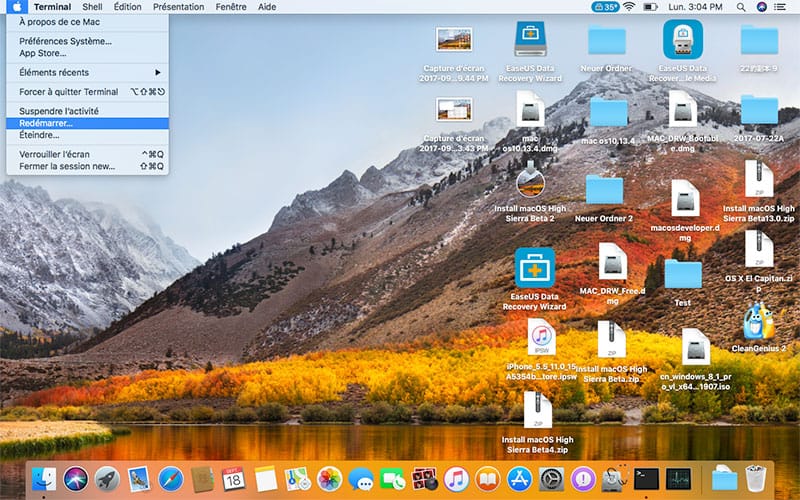Open the Shell menu
This screenshot has width=800, height=500.
(x=92, y=7)
